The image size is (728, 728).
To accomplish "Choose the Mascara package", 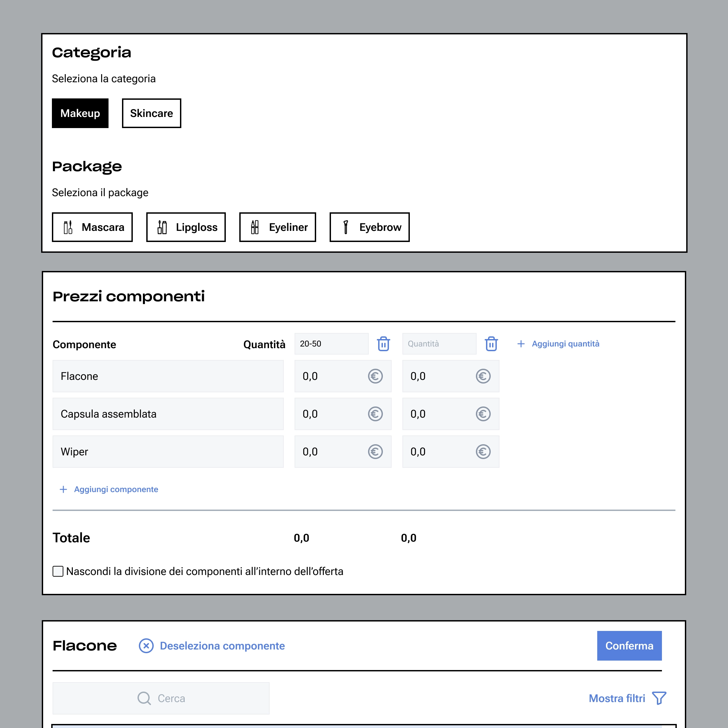I will tap(92, 227).
